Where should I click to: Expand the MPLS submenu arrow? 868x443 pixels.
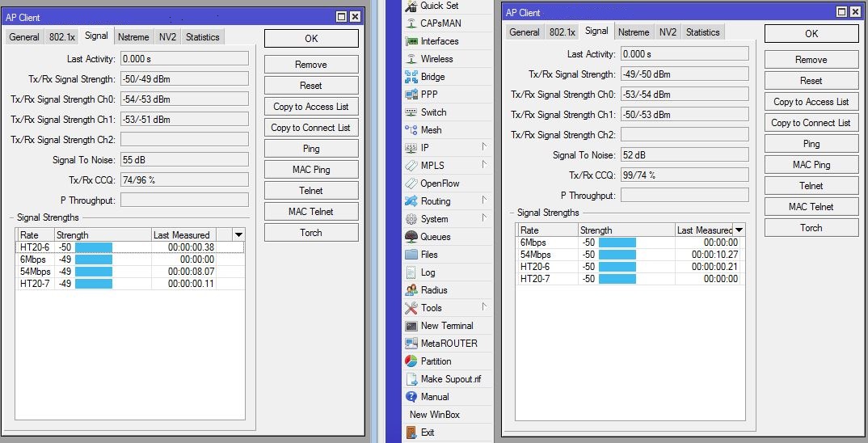[484, 164]
